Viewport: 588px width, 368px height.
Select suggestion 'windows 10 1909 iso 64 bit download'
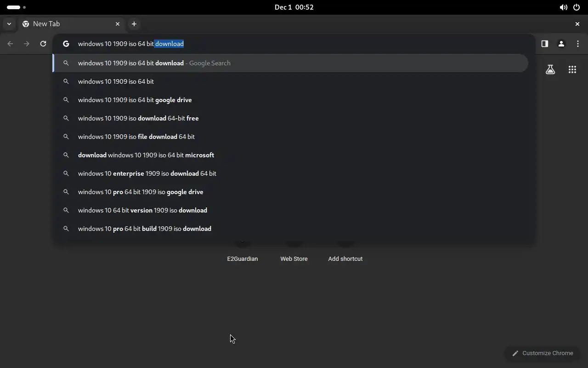(x=290, y=63)
